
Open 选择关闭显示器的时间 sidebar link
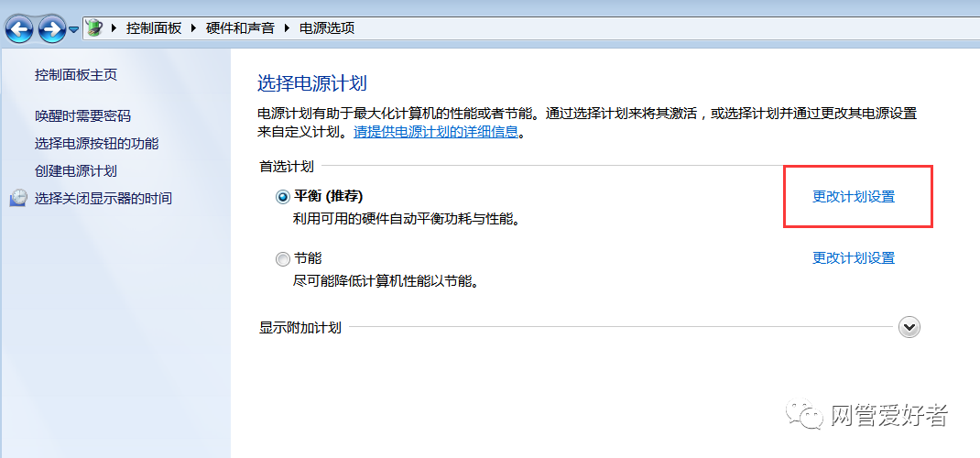pos(103,199)
